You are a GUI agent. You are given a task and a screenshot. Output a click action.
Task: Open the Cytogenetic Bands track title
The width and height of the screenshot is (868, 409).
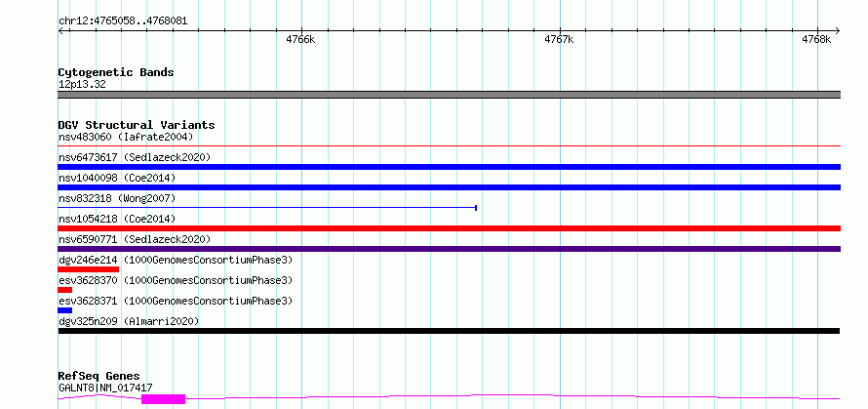click(116, 72)
